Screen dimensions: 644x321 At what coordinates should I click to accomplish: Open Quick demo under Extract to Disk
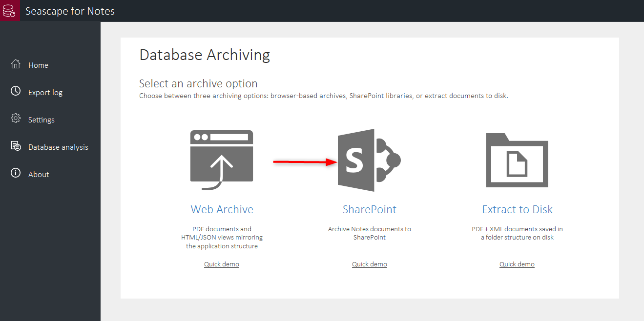coord(517,264)
